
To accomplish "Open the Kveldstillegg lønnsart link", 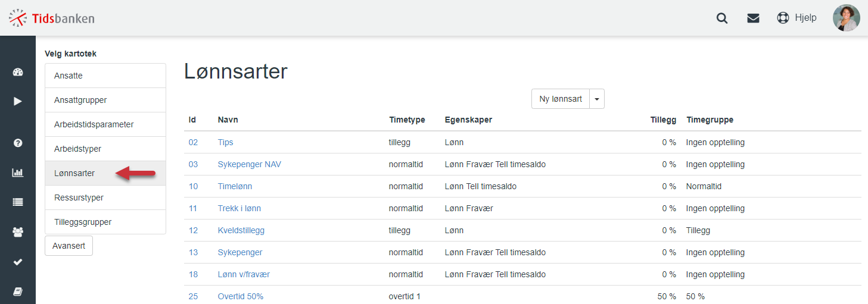I will pos(241,230).
